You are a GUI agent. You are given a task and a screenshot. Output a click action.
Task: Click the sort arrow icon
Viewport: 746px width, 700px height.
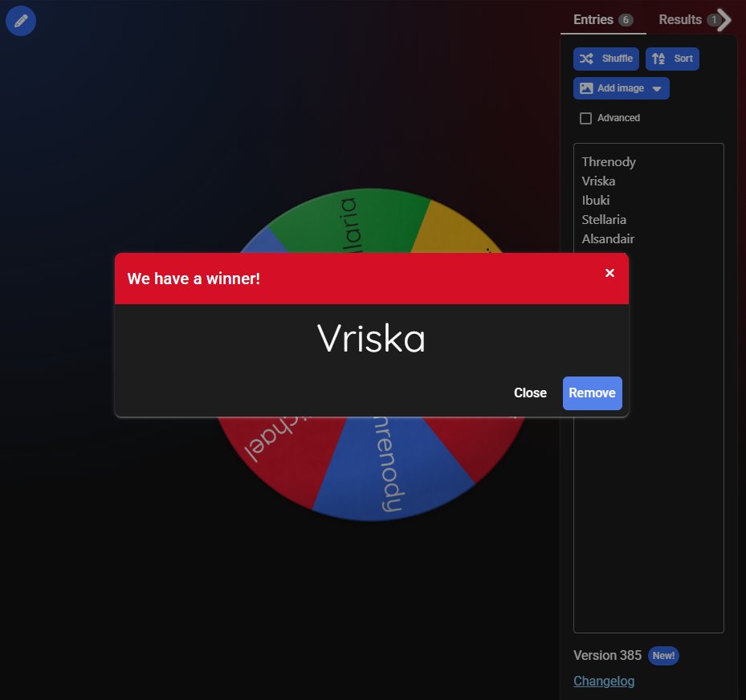click(658, 59)
